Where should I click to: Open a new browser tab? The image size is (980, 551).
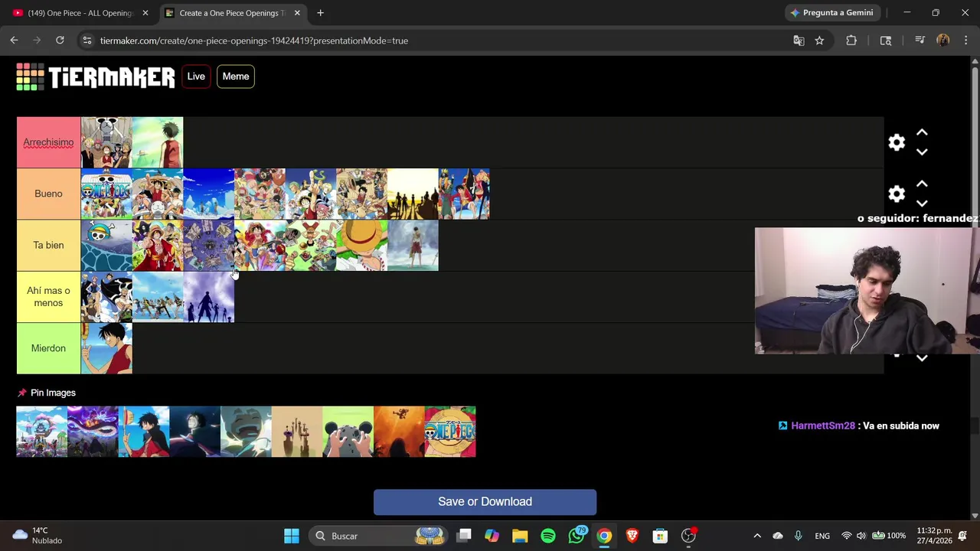pos(320,13)
